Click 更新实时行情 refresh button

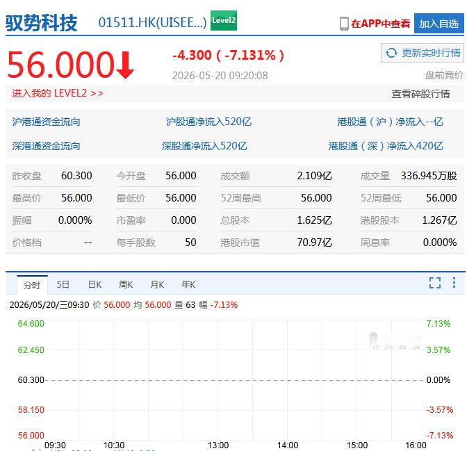point(422,53)
